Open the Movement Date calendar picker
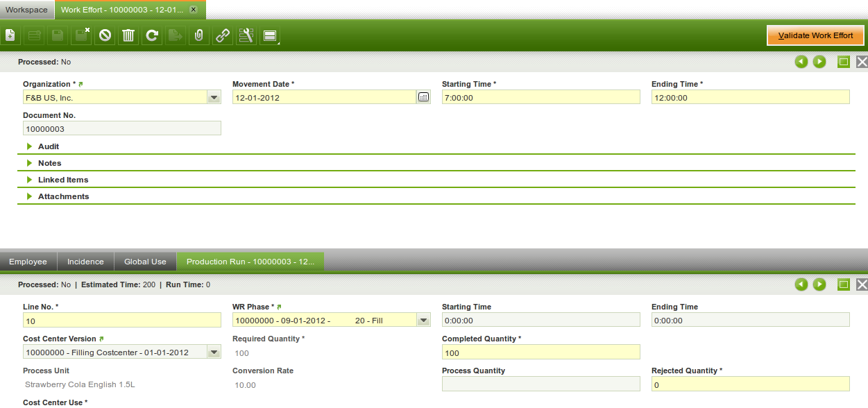868x408 pixels. point(423,98)
